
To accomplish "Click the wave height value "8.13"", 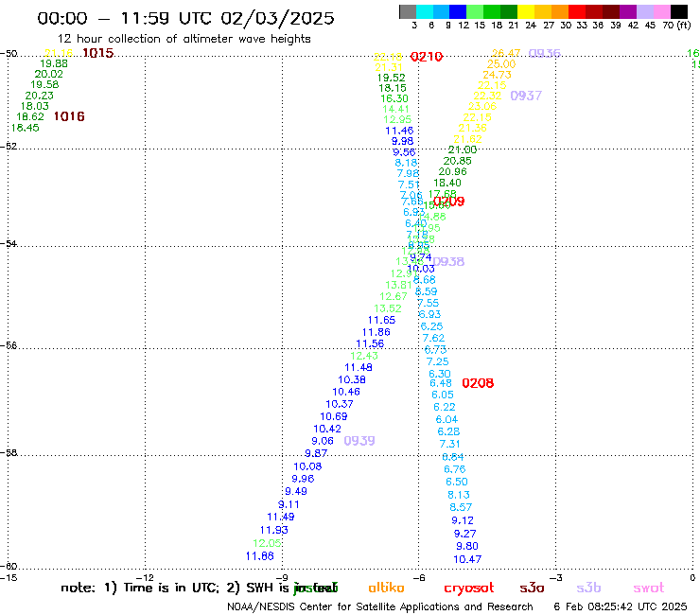I will [459, 495].
